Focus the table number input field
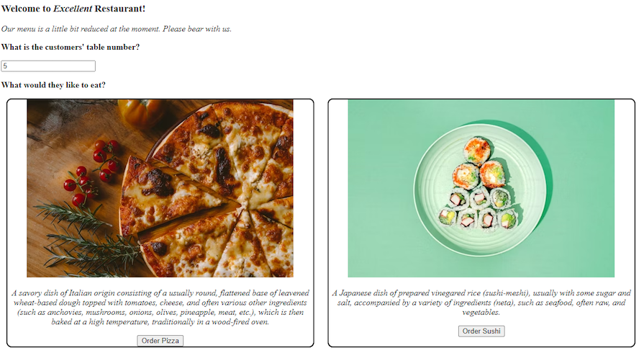Image resolution: width=644 pixels, height=348 pixels. pyautogui.click(x=48, y=66)
